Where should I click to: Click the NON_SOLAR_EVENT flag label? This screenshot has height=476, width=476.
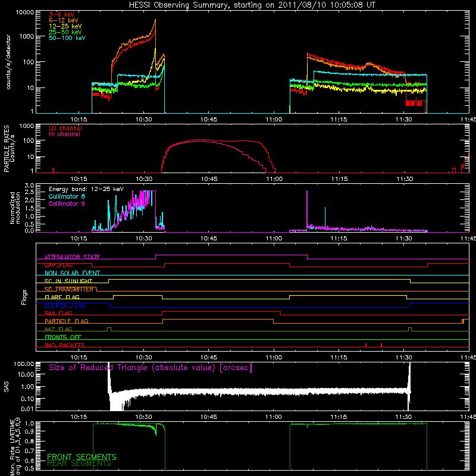tap(72, 273)
